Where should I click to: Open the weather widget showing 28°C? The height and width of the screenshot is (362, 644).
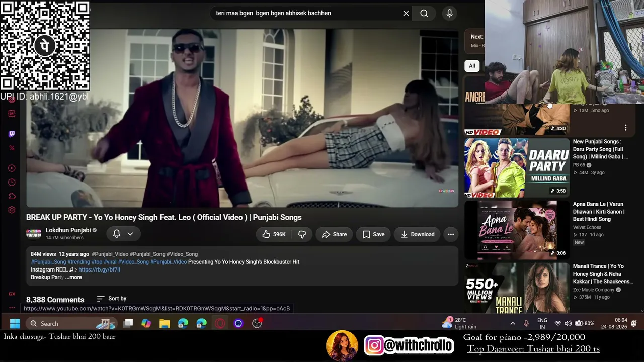click(x=459, y=323)
